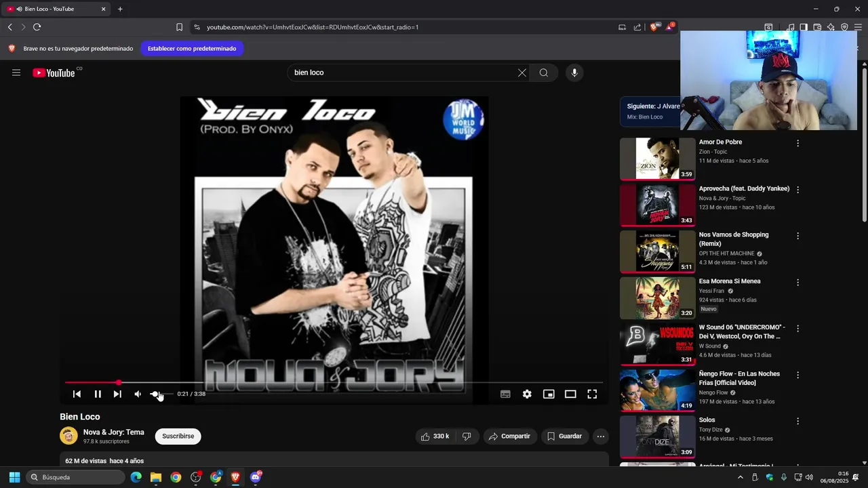Viewport: 868px width, 488px height.
Task: Click the taskbar Búsqueda search box
Action: click(76, 477)
